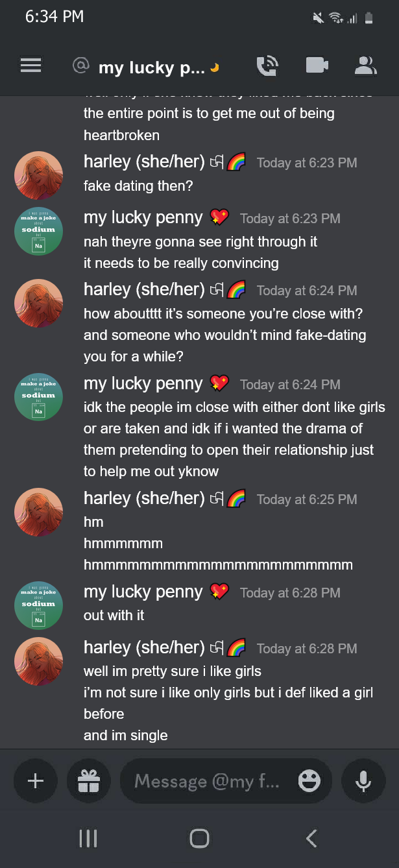Tap the microphone voice message button

[x=363, y=781]
